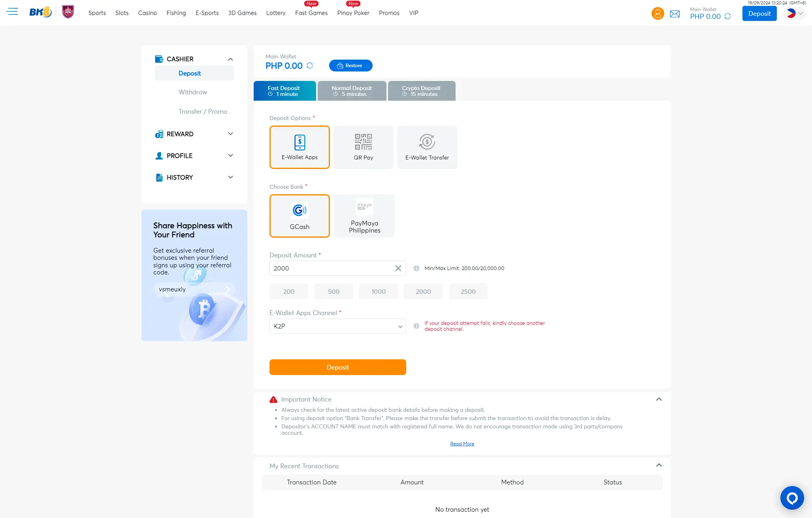Viewport: 812px width, 518px height.
Task: Open the messages envelope icon
Action: pyautogui.click(x=675, y=14)
